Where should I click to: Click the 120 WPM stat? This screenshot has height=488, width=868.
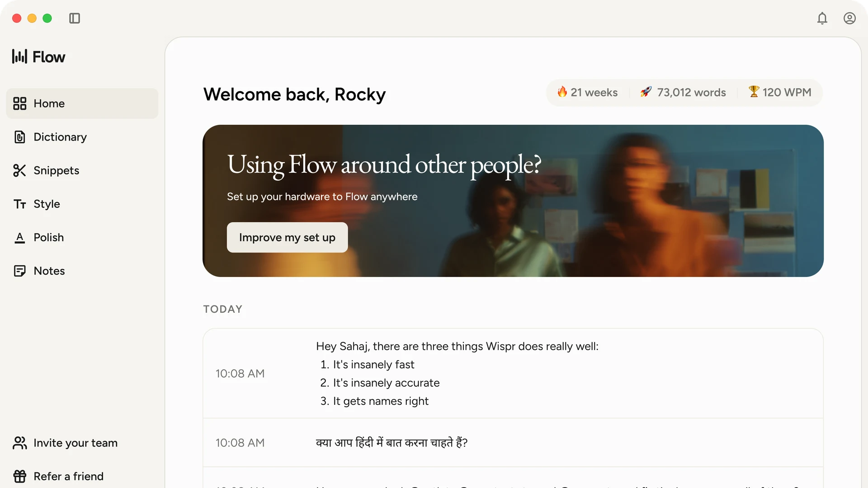[780, 92]
